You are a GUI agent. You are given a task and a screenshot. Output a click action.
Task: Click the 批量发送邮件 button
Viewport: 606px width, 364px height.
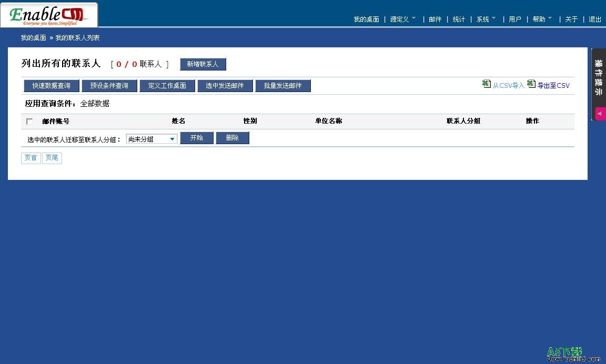click(283, 86)
